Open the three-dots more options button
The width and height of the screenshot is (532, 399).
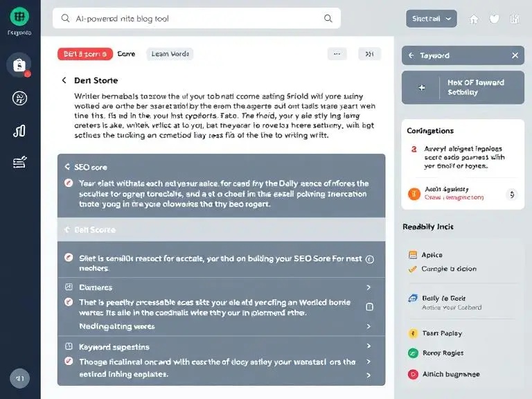tap(337, 54)
